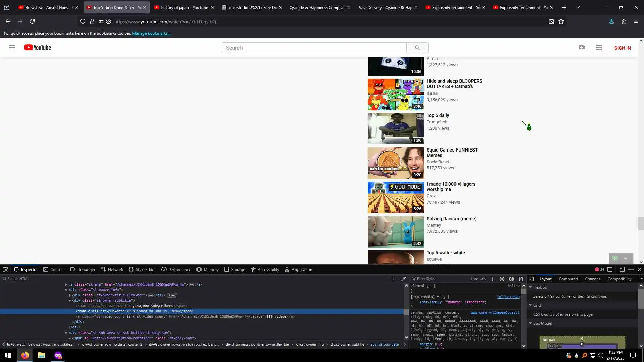This screenshot has height=362, width=644.
Task: Toggle :hov pseudo-class panel
Action: 474,279
